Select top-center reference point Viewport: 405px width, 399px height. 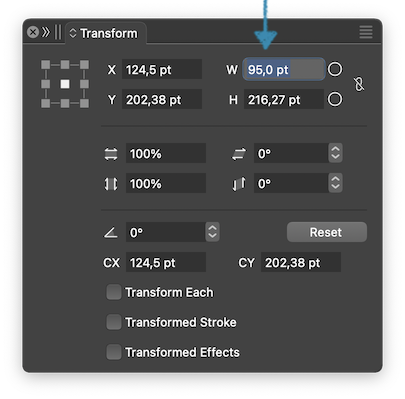[65, 65]
